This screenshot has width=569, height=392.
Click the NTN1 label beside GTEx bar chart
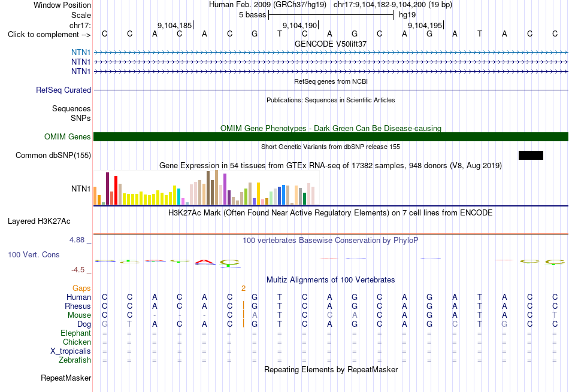[81, 189]
